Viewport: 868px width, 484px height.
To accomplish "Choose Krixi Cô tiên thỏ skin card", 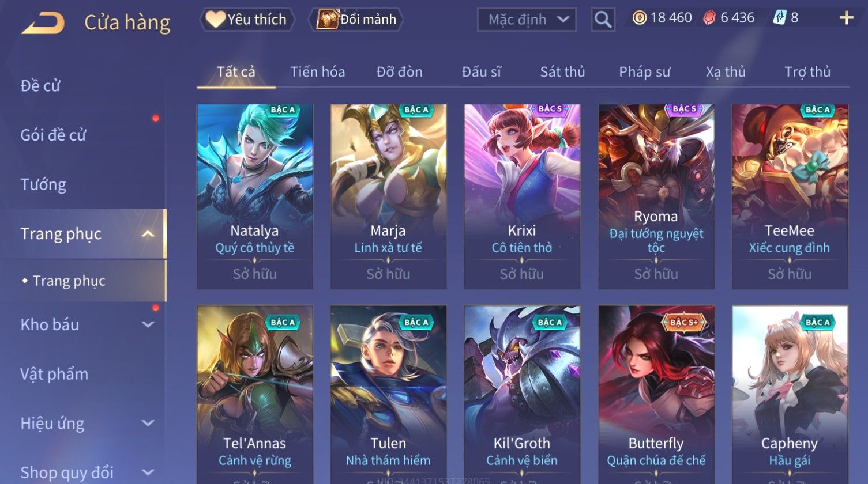I will click(522, 196).
